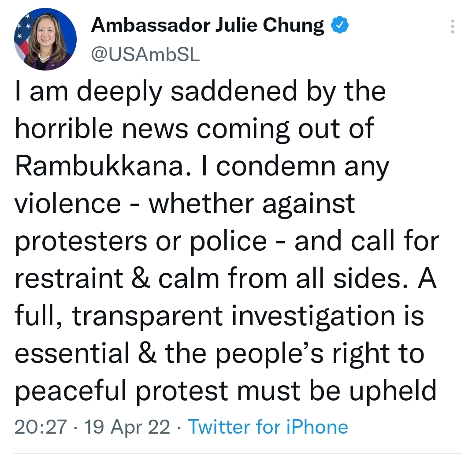Click the blue verified badge
The width and height of the screenshot is (476, 461).
click(340, 27)
